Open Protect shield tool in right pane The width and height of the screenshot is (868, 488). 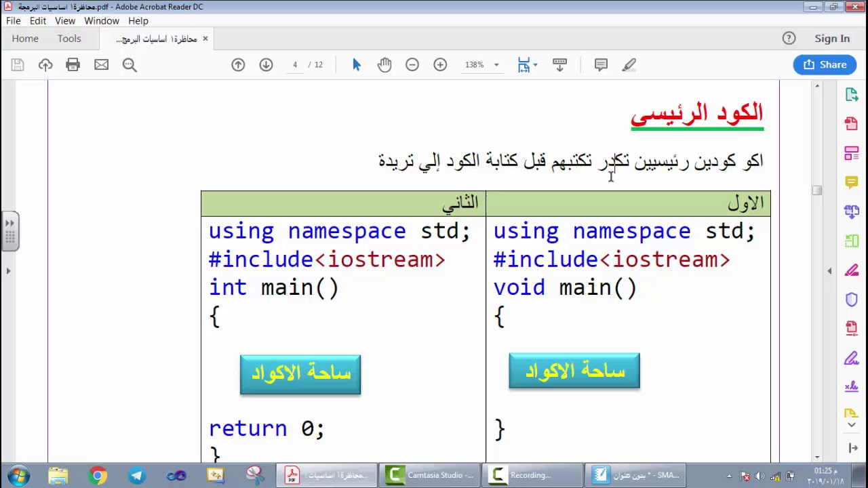pyautogui.click(x=852, y=300)
